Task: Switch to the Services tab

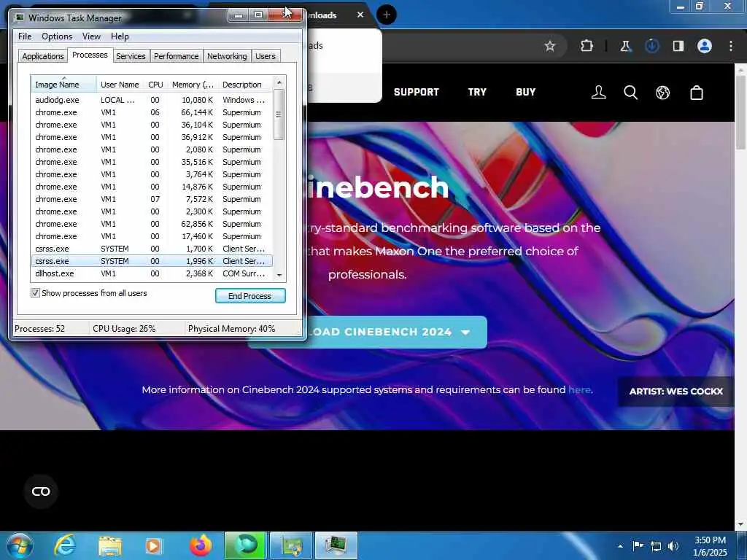Action: pos(131,56)
